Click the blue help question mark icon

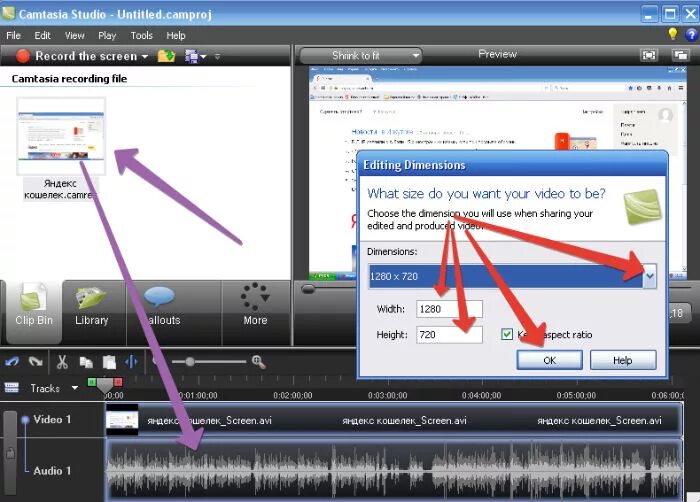692,34
